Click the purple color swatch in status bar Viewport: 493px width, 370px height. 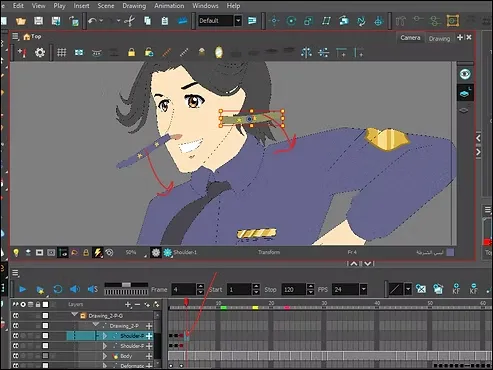coord(450,252)
